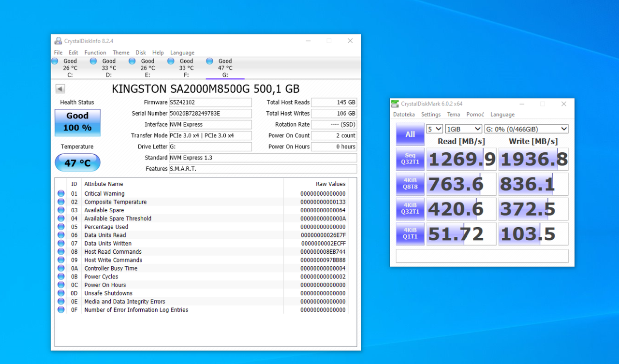The width and height of the screenshot is (619, 364).
Task: Click status orb for Available Spare Threshold row
Action: (61, 218)
